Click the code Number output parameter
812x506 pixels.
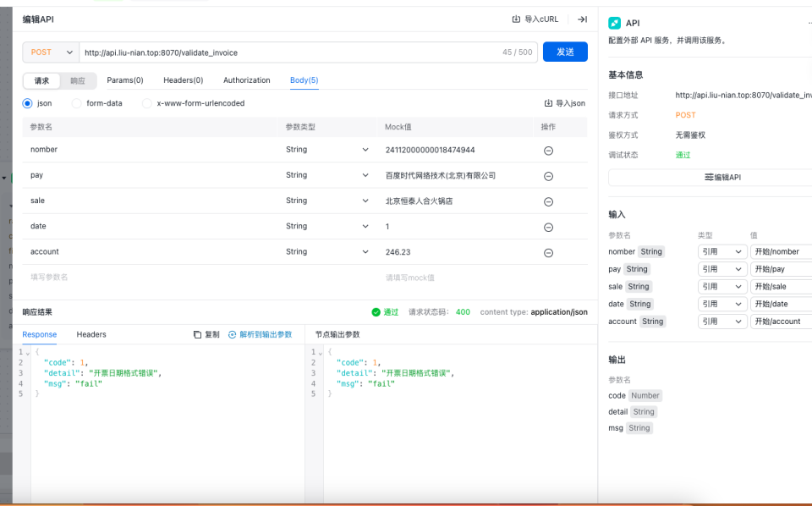tap(635, 396)
